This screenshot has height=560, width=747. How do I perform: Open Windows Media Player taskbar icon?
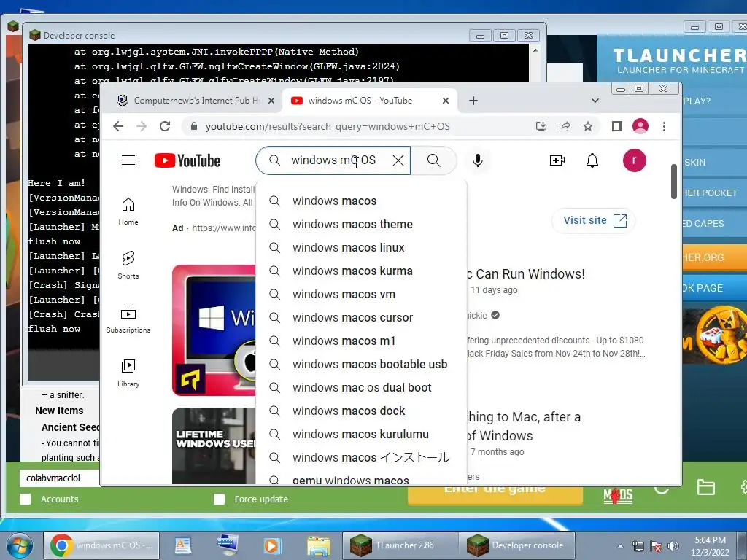pyautogui.click(x=273, y=545)
